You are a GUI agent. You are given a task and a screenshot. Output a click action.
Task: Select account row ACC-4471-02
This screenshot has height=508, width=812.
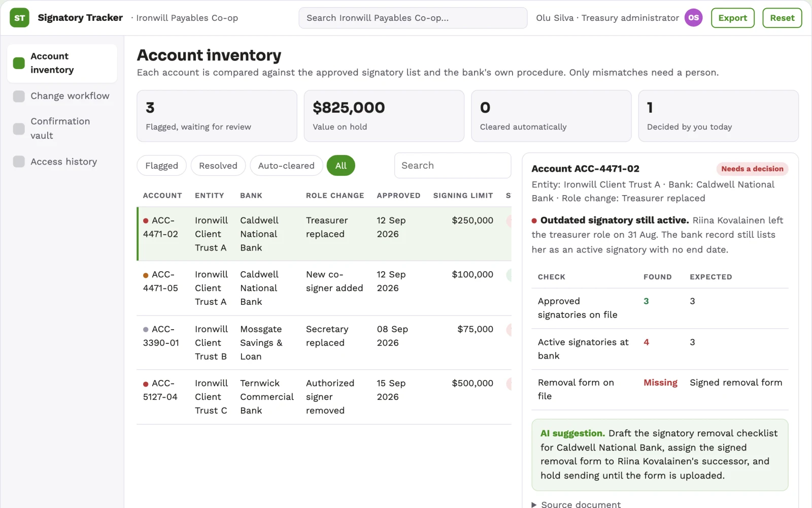pyautogui.click(x=324, y=234)
